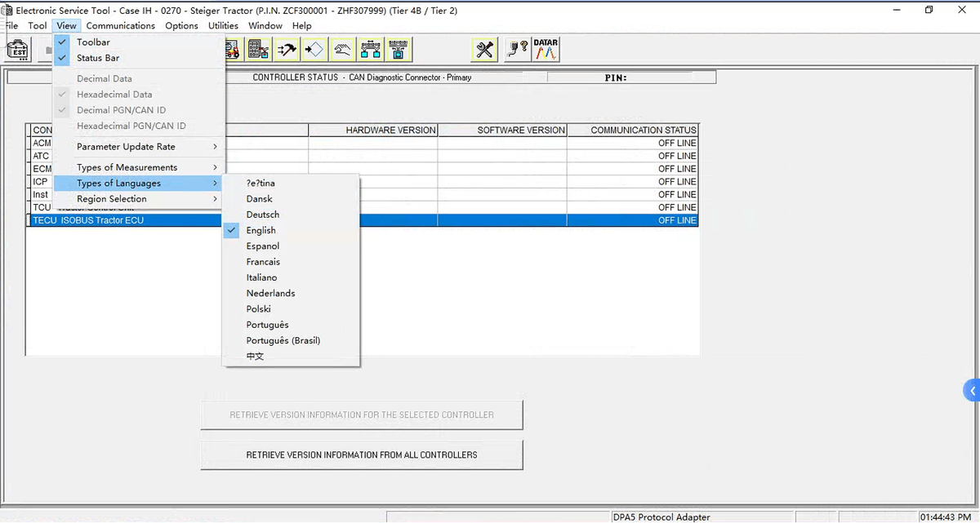Screen dimensions: 980x523
Task: Select Deutsch as the language
Action: [263, 215]
